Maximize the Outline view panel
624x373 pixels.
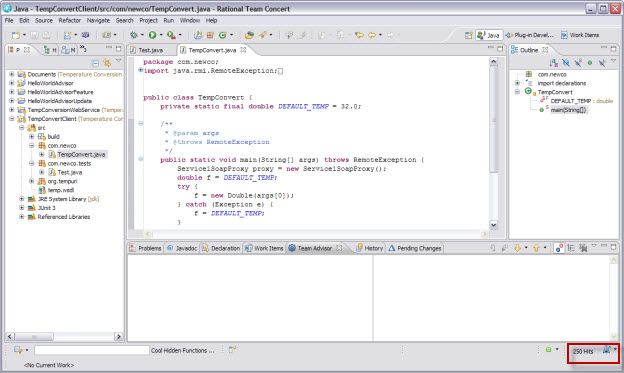click(x=613, y=49)
